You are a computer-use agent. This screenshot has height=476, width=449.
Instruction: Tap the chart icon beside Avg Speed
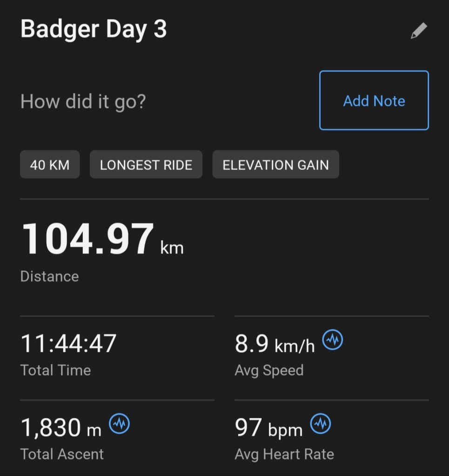333,340
